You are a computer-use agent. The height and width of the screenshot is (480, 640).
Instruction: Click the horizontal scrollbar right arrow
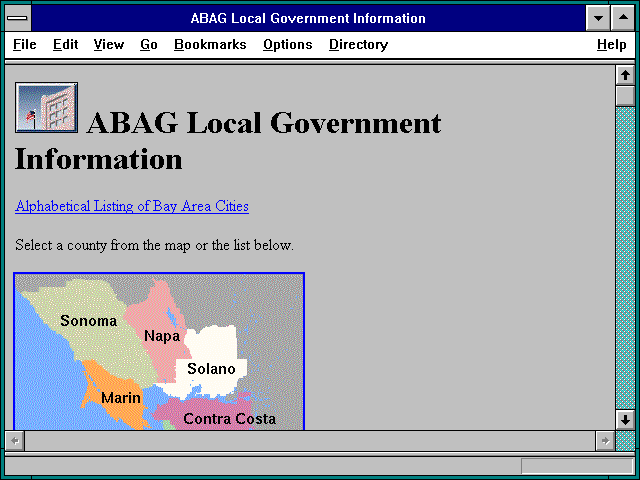pos(605,441)
